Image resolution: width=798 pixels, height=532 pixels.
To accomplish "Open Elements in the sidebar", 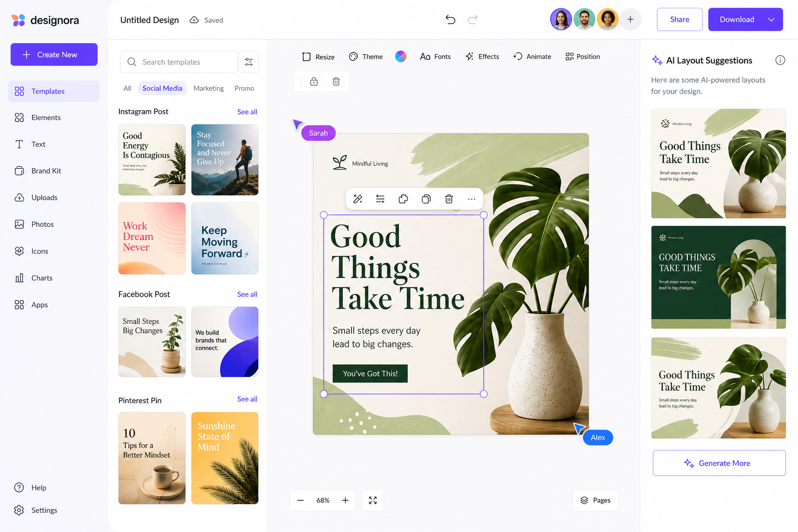I will [x=54, y=117].
